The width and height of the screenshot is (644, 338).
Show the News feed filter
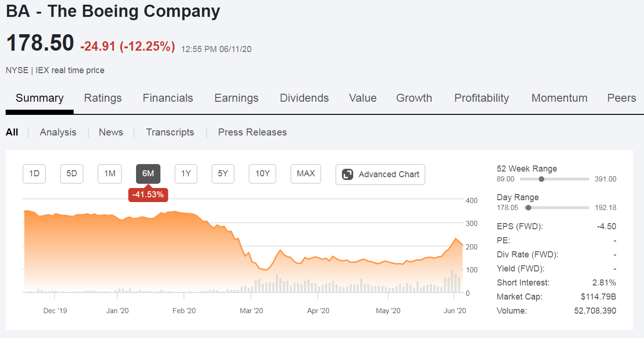[111, 132]
